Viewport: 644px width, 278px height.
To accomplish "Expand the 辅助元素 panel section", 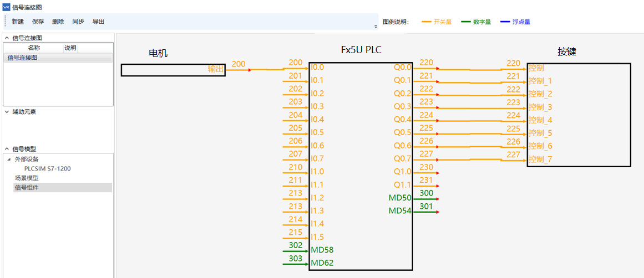I will tap(7, 111).
